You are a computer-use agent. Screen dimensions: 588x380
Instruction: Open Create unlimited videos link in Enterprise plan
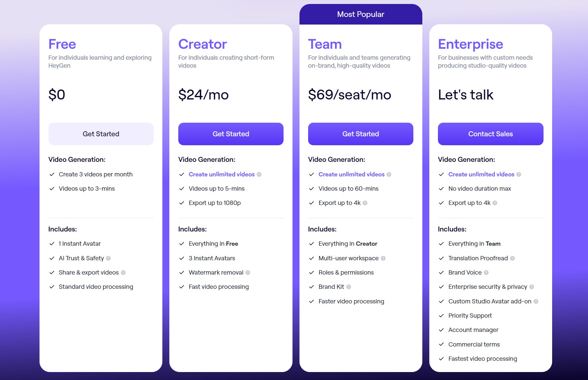[481, 174]
